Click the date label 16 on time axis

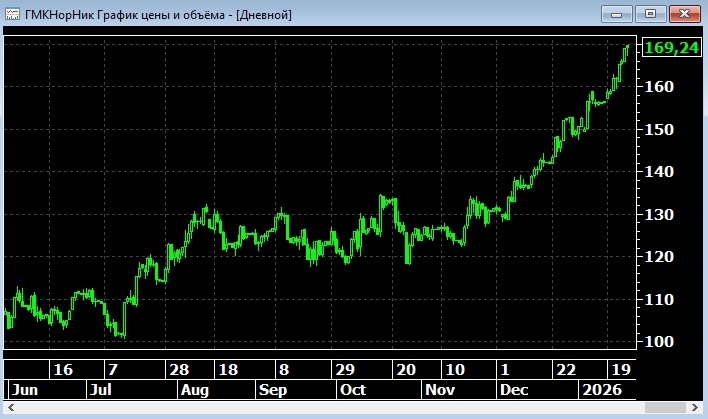pos(63,370)
